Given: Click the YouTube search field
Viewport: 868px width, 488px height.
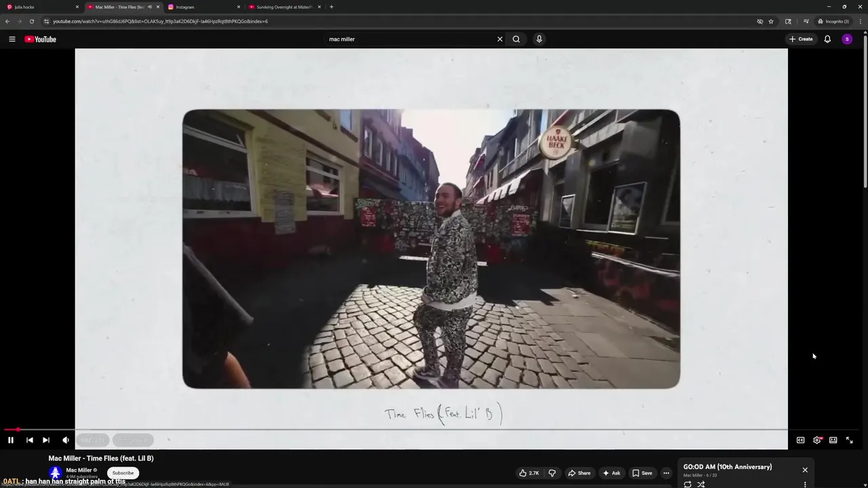Looking at the screenshot, I should (x=410, y=39).
